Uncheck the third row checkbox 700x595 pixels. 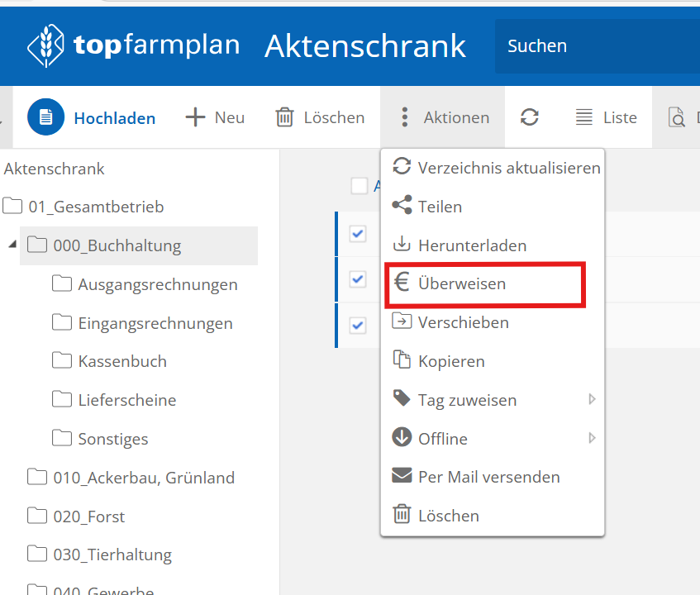point(358,325)
